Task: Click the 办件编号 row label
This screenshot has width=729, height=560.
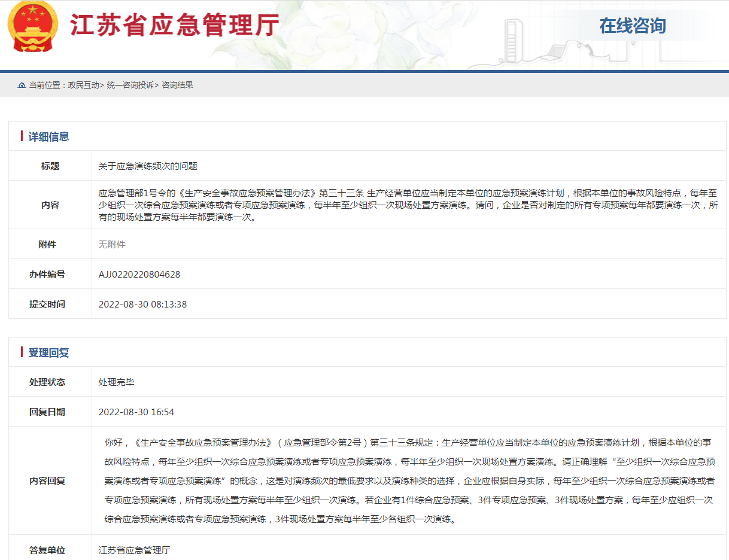Action: (x=47, y=274)
